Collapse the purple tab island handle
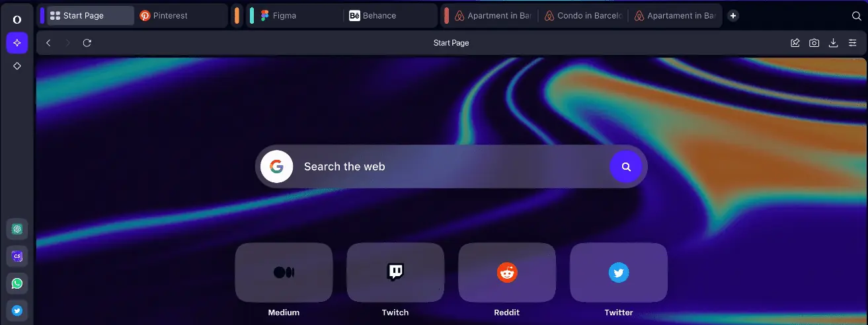 (x=42, y=16)
